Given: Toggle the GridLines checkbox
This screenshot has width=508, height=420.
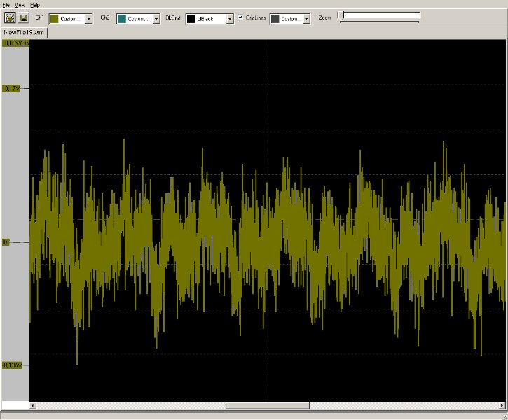Looking at the screenshot, I should pos(240,17).
